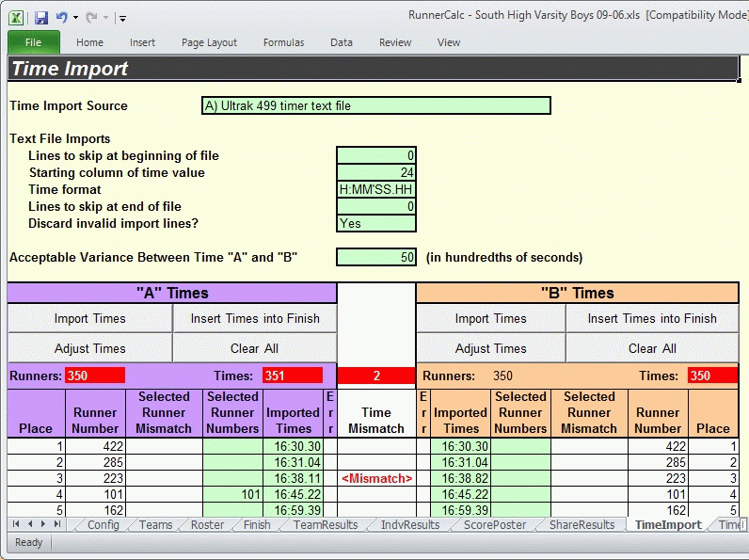749x560 pixels.
Task: Switch to the ScorePoster sheet tab
Action: (495, 524)
